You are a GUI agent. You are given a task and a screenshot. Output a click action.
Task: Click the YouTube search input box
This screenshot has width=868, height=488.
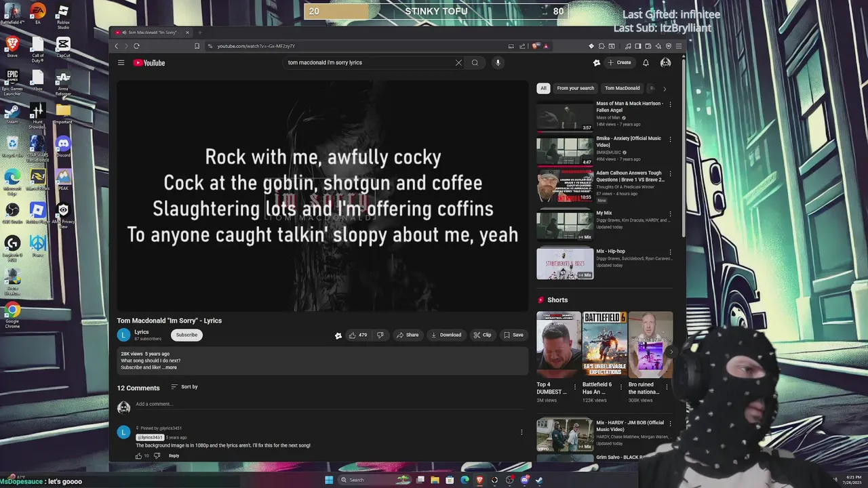pos(370,62)
